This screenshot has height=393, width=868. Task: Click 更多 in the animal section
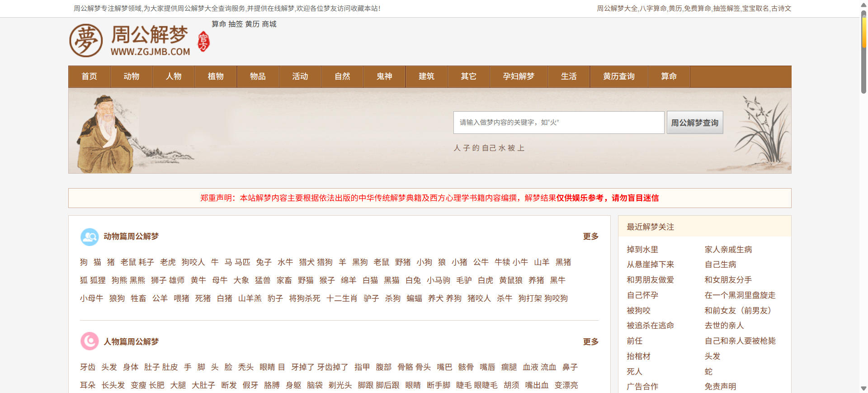pyautogui.click(x=591, y=237)
